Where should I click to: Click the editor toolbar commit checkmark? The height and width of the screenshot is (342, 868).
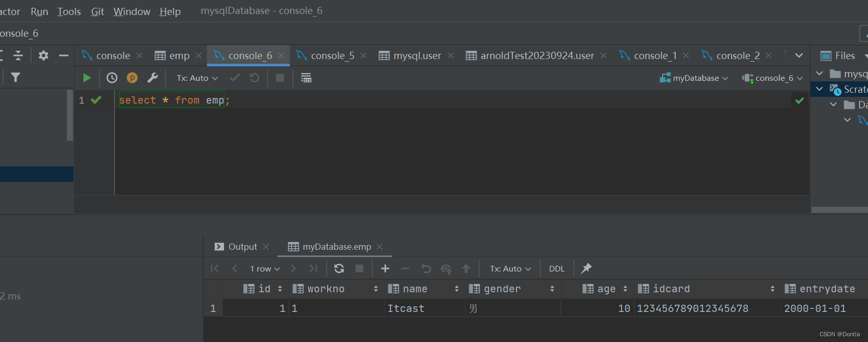click(x=235, y=78)
